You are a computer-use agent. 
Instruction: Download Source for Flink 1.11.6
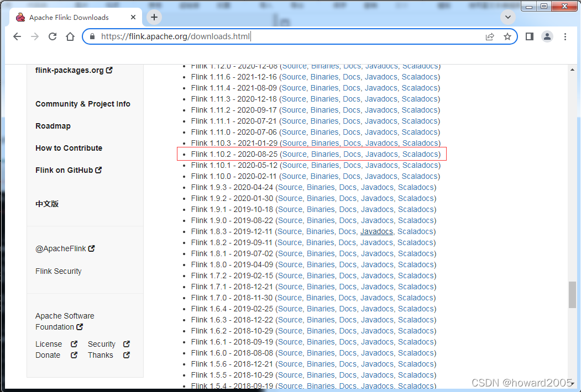[294, 77]
